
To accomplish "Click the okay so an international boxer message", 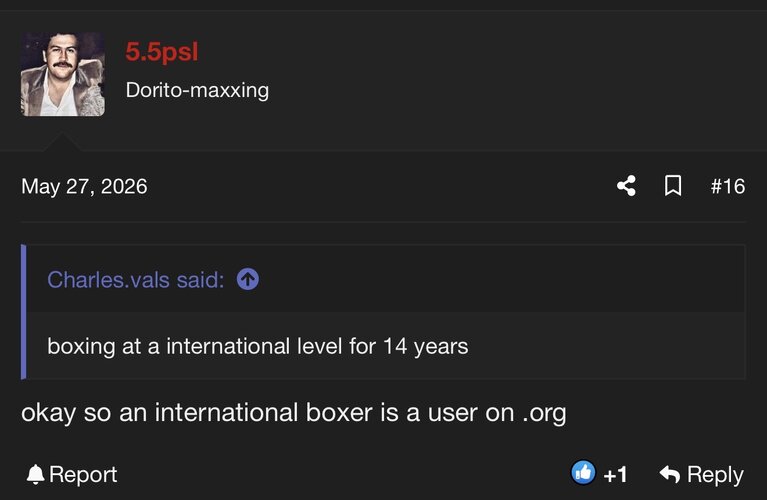I will click(293, 412).
